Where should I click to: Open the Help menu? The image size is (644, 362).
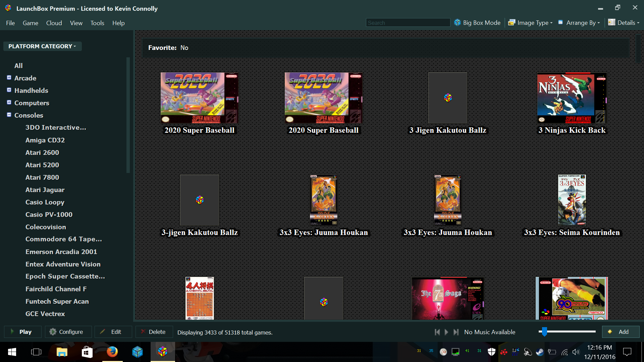(118, 23)
